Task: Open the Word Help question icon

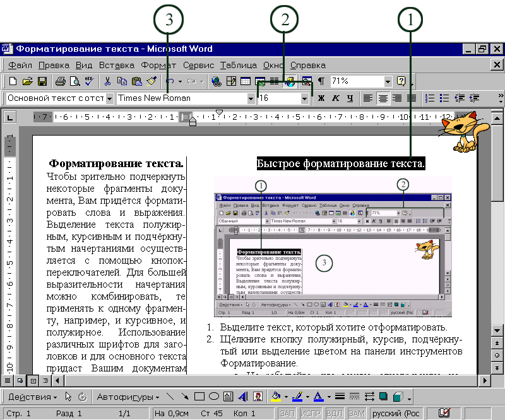Action: pyautogui.click(x=401, y=81)
